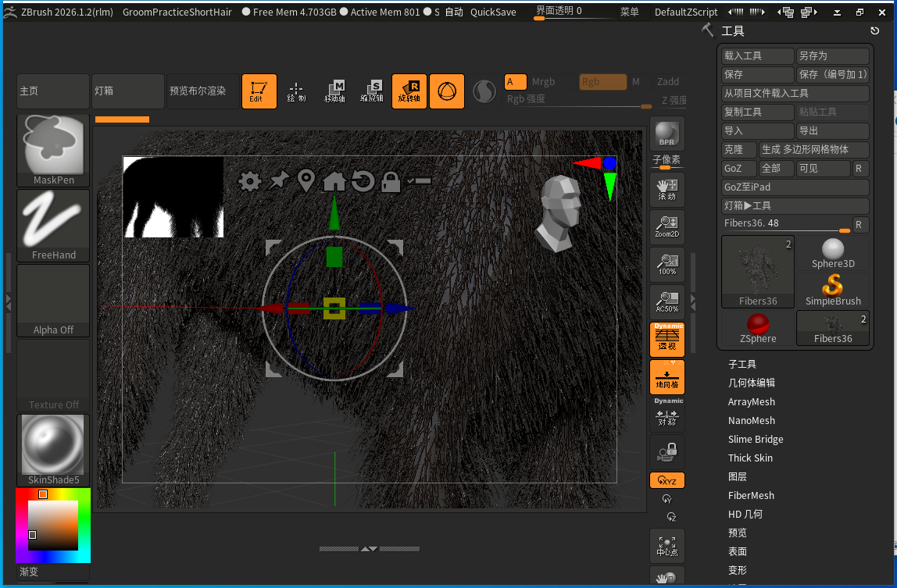897x588 pixels.
Task: Toggle Edit mode in the top shelf
Action: point(259,91)
